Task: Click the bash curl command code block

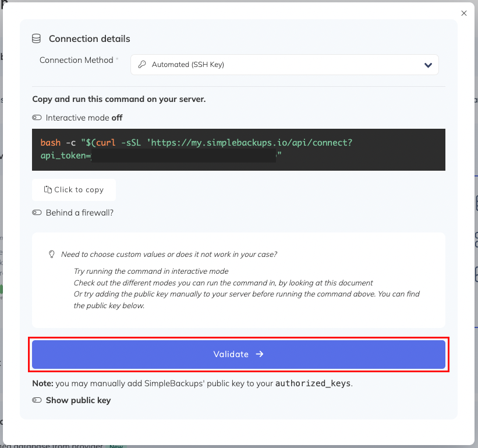Action: pyautogui.click(x=239, y=149)
